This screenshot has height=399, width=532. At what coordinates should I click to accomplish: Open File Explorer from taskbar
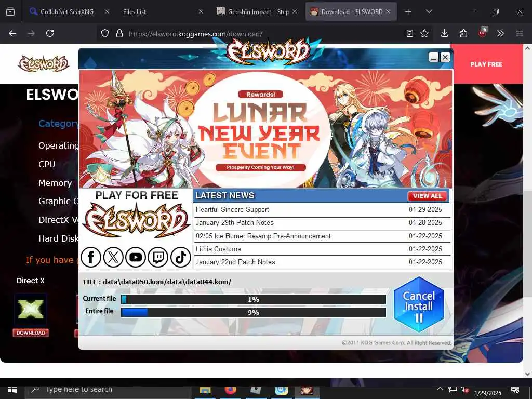205,390
